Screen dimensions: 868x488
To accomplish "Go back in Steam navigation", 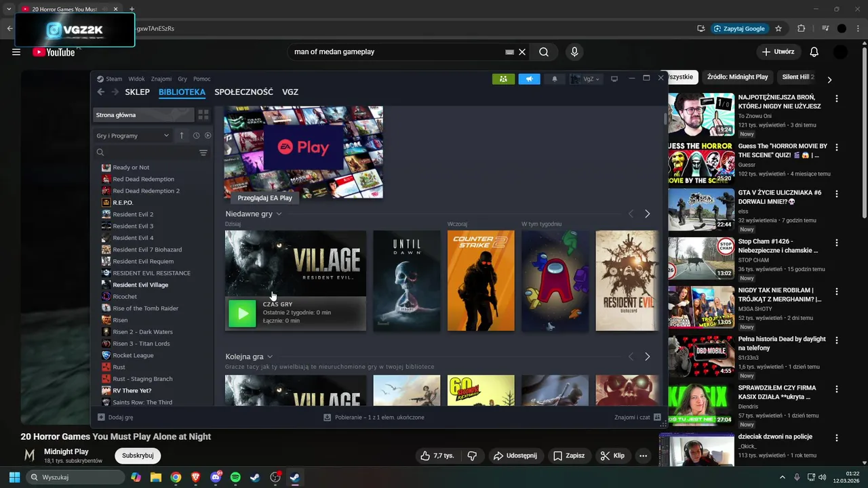I will click(100, 92).
